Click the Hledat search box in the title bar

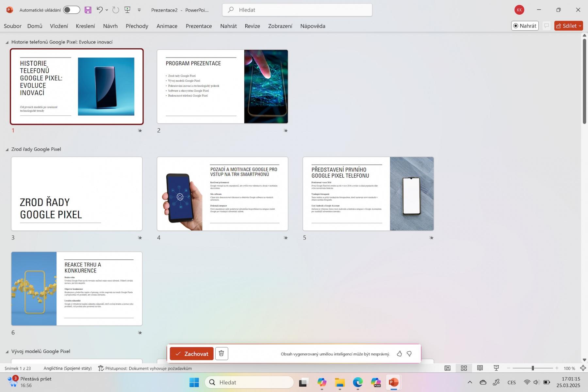297,10
